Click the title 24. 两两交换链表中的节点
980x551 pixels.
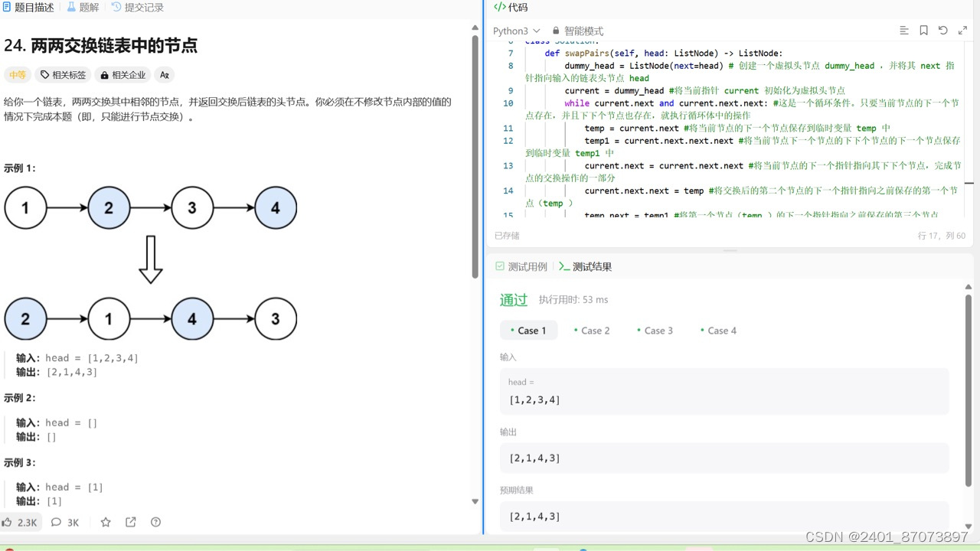click(100, 45)
